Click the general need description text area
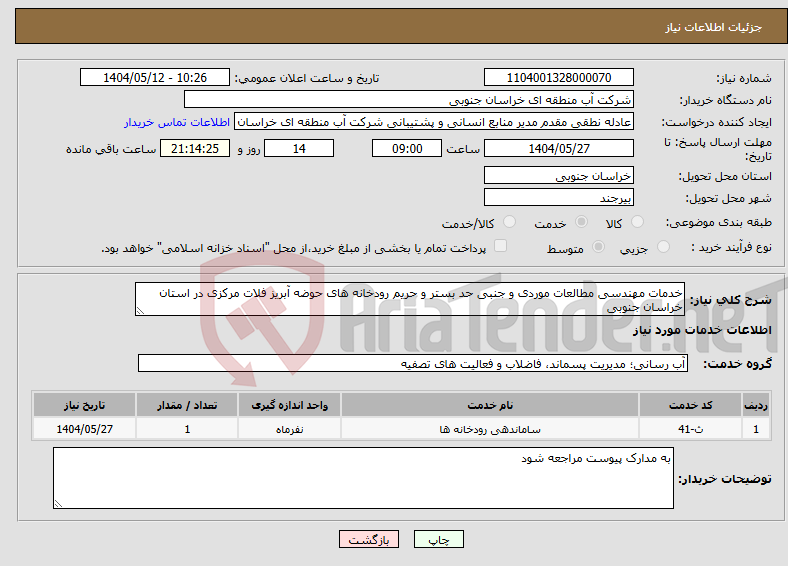 (x=410, y=299)
